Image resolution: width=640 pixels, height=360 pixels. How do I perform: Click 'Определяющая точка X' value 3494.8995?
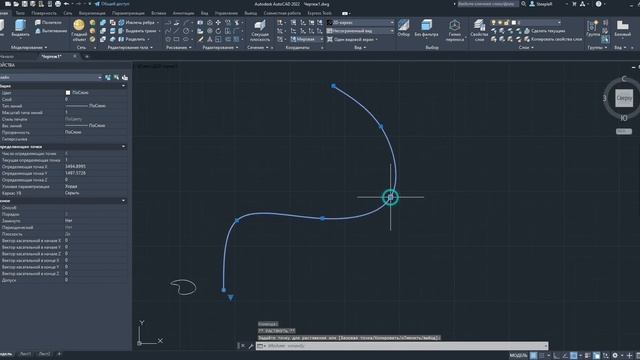(76, 167)
